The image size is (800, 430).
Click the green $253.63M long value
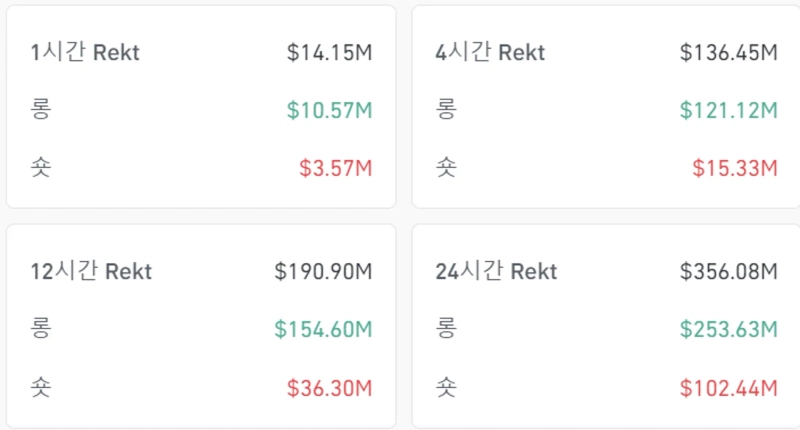(728, 328)
